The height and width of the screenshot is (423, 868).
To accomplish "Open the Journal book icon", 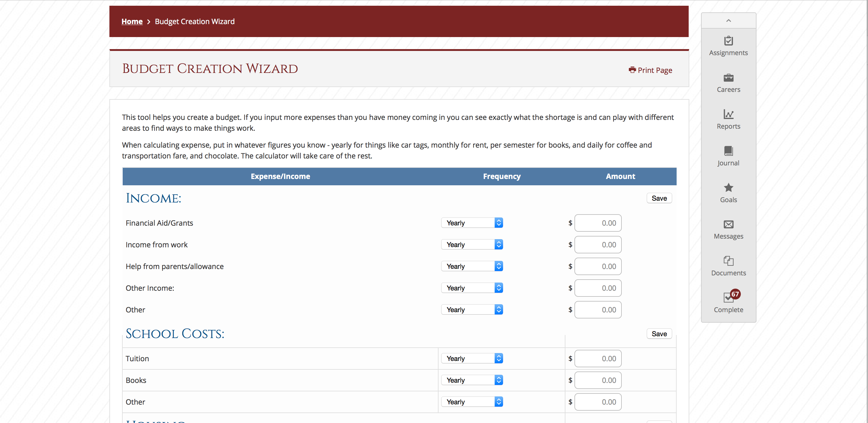I will [728, 151].
